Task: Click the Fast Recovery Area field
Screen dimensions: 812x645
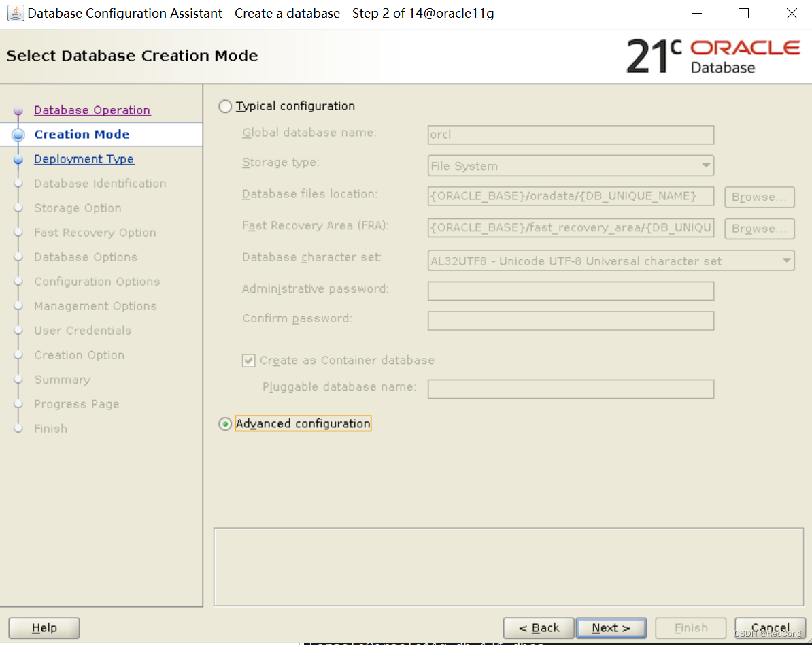Action: [571, 227]
